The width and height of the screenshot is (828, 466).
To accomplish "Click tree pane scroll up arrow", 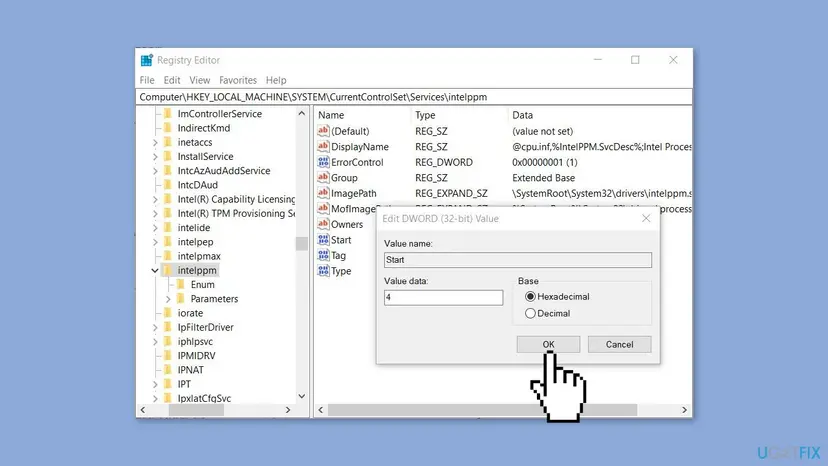I will click(x=302, y=114).
